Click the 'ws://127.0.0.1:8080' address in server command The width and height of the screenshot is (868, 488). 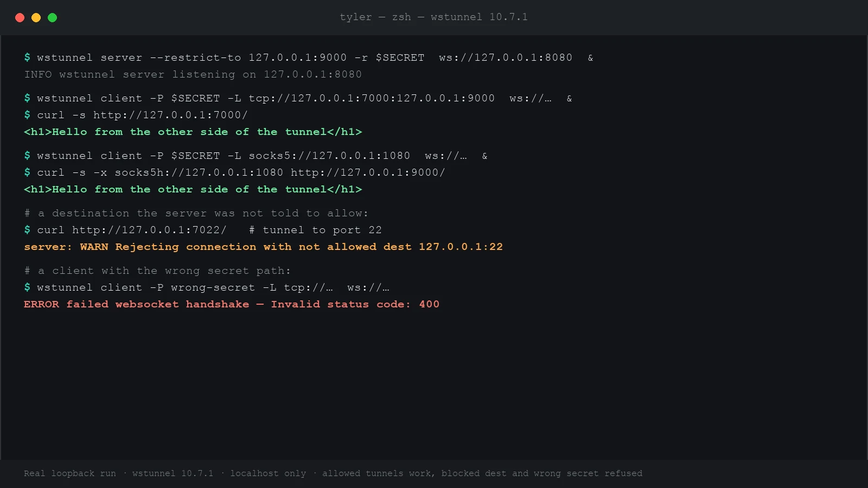(506, 57)
